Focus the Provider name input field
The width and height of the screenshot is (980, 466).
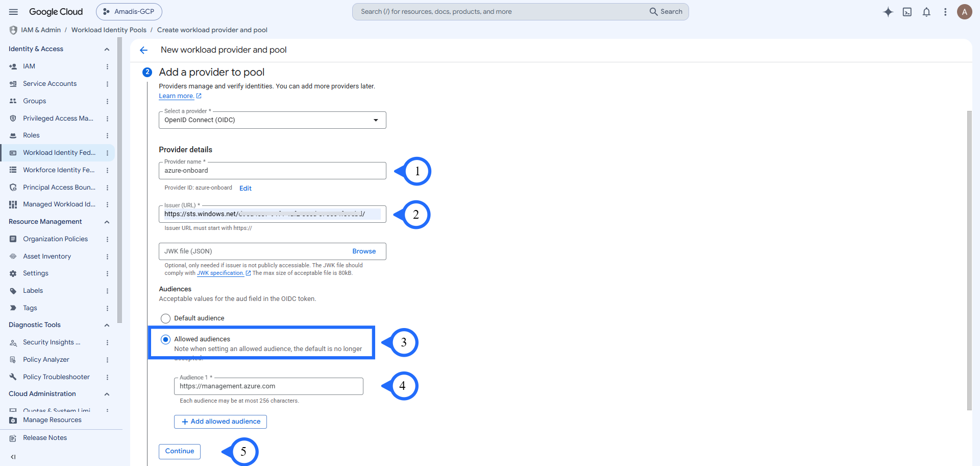point(272,171)
